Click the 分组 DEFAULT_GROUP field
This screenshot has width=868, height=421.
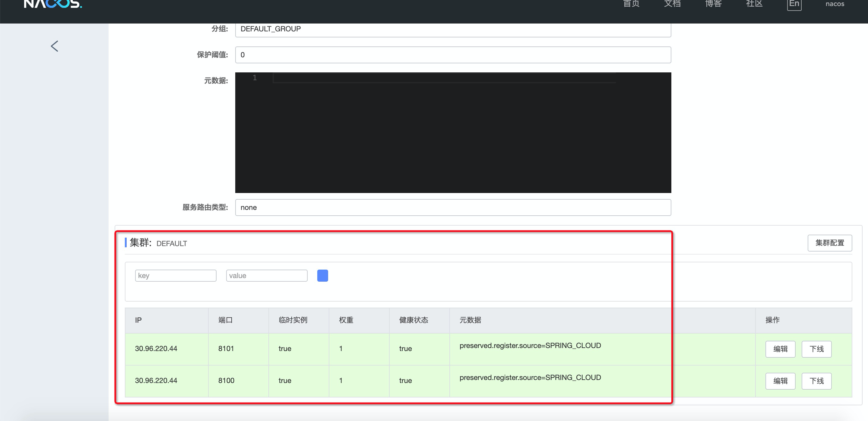tap(453, 29)
